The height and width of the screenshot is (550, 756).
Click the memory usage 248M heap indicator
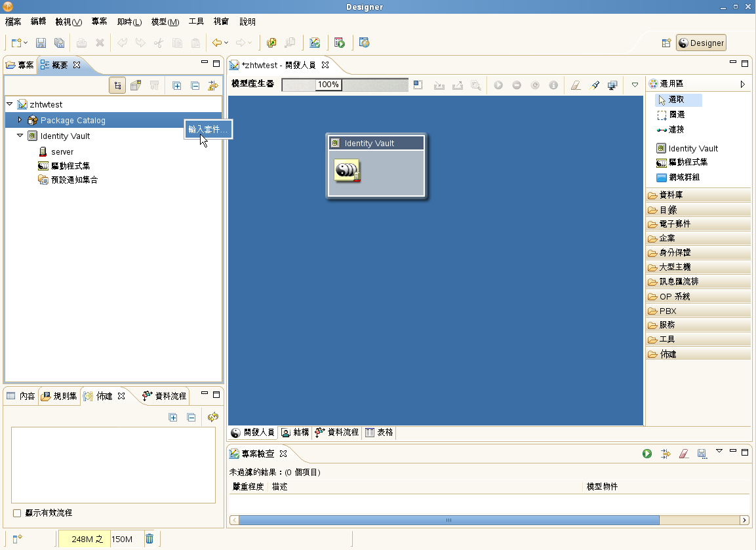[101, 539]
